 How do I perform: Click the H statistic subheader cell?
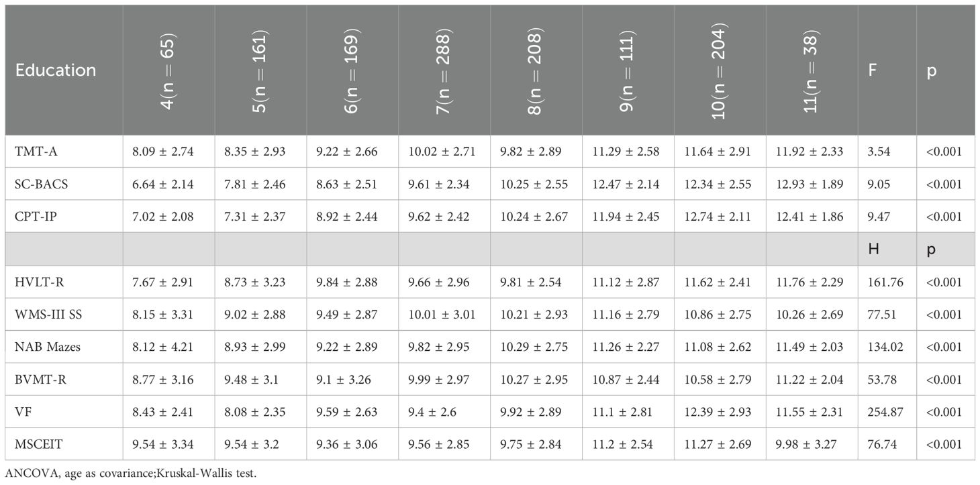tap(873, 249)
